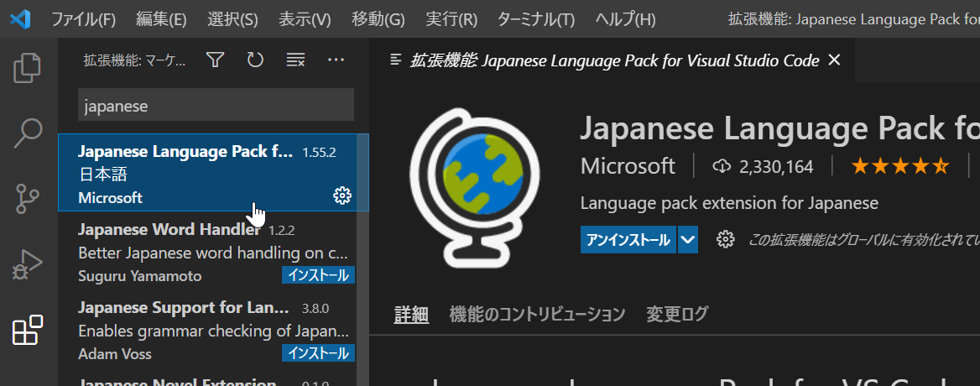Click the japanese search input field
This screenshot has height=386, width=980.
point(216,106)
